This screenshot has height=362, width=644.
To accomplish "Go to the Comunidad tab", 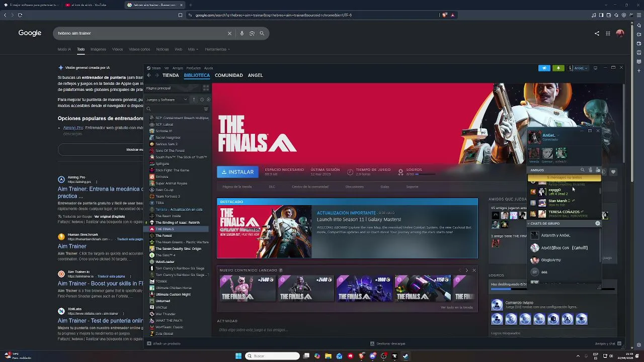I will (229, 75).
